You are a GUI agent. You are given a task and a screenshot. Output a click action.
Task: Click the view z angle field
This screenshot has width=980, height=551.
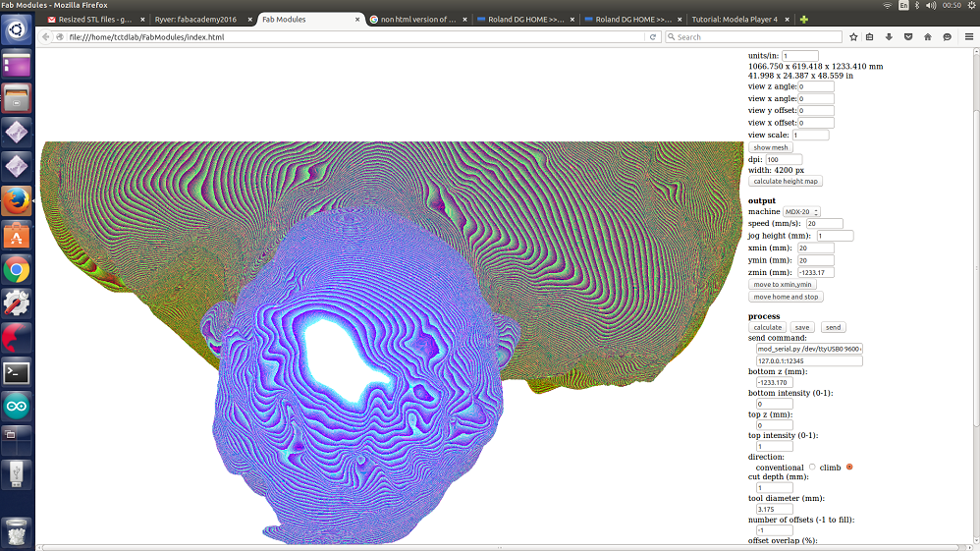(x=816, y=87)
